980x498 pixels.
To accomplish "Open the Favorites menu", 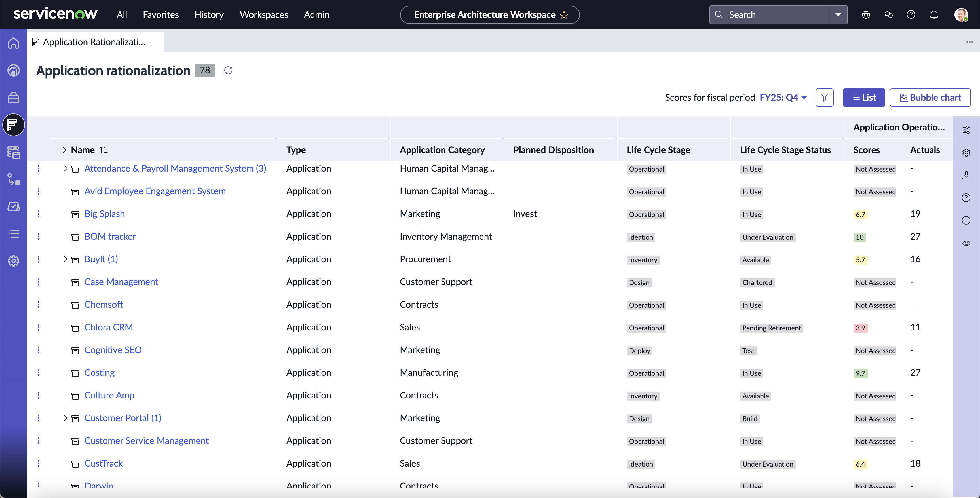I will pyautogui.click(x=160, y=15).
